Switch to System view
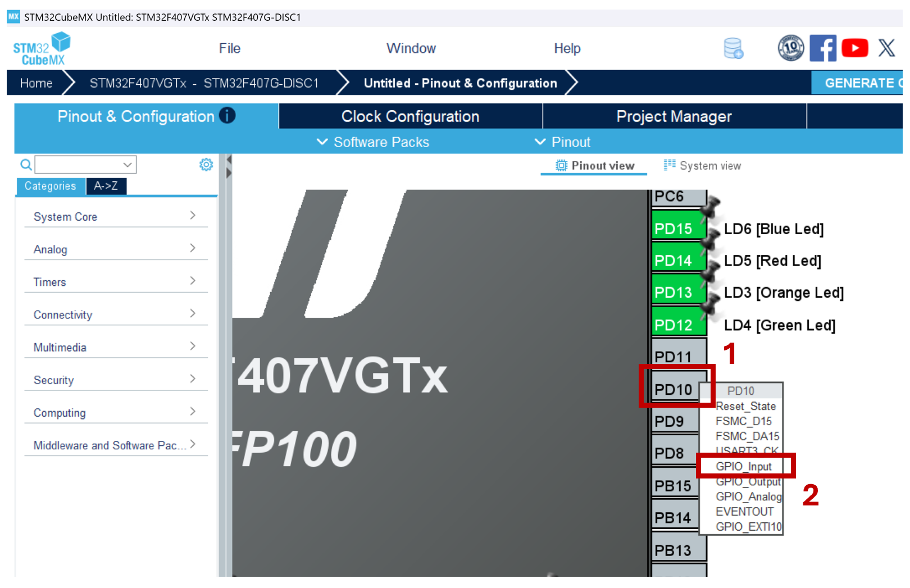The image size is (910, 588). point(702,166)
